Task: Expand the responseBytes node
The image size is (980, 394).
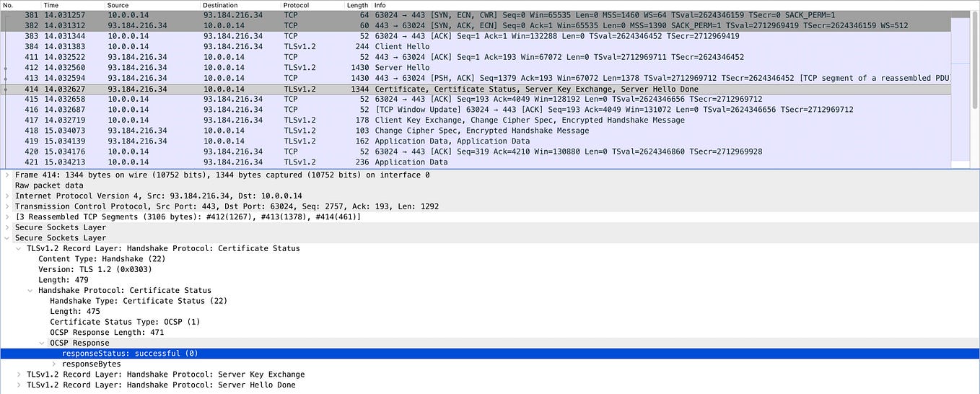Action: point(53,364)
